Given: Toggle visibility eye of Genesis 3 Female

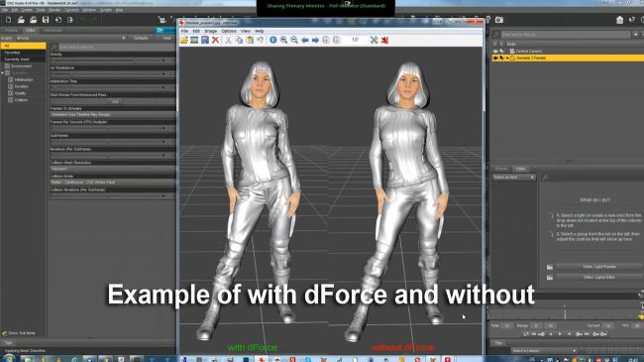Looking at the screenshot, I should coord(495,58).
